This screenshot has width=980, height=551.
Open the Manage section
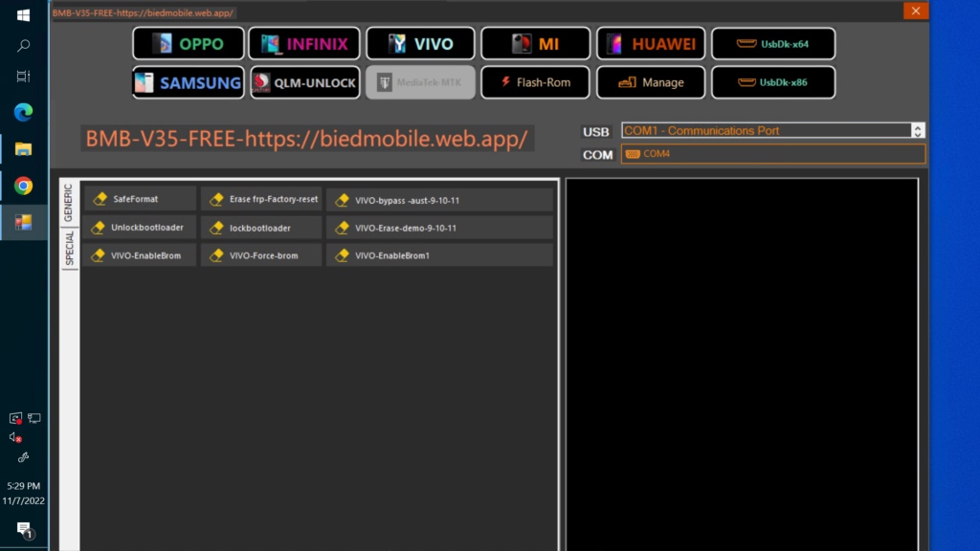pos(651,82)
